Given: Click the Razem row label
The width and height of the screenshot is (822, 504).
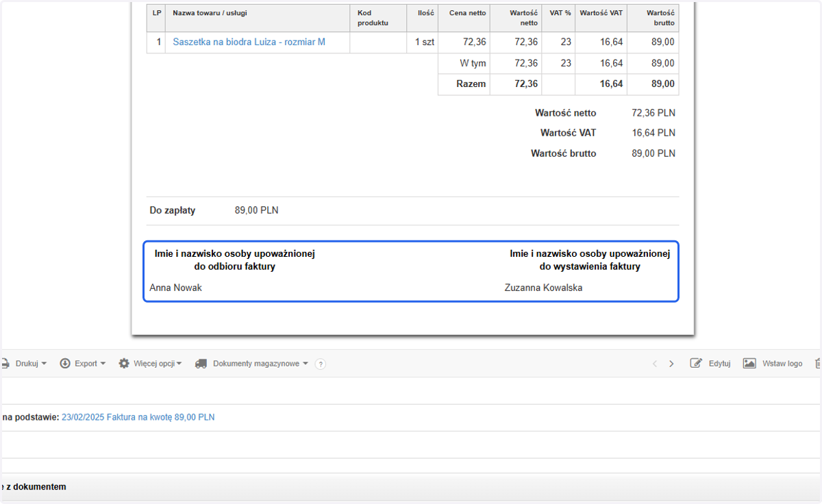Looking at the screenshot, I should click(471, 84).
